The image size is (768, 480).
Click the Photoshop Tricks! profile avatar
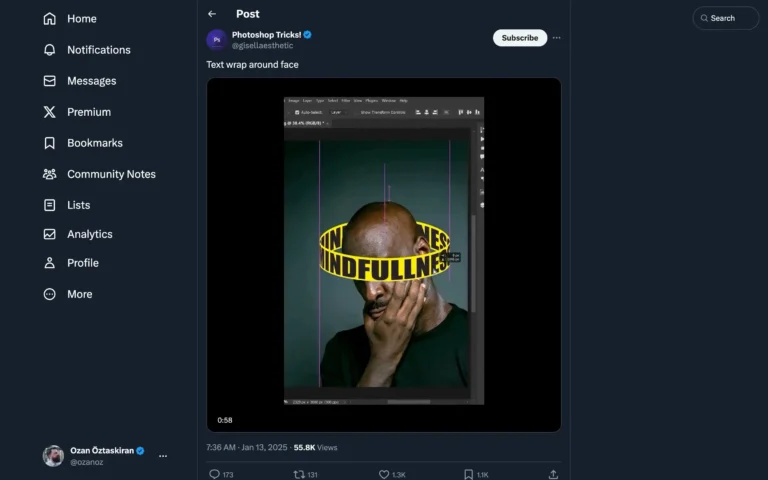pos(216,39)
